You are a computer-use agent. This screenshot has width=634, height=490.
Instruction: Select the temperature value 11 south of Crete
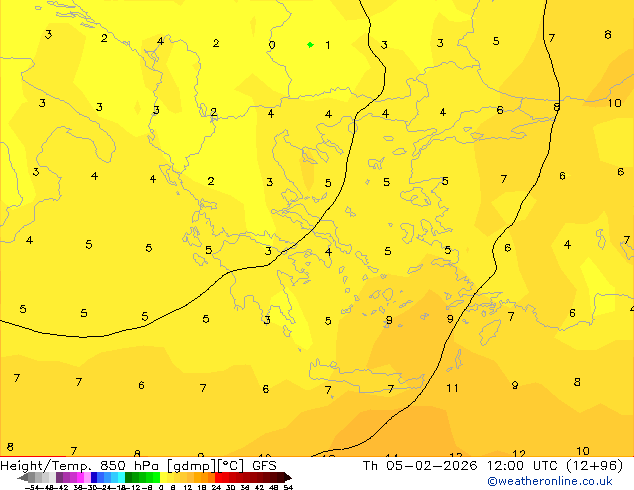[452, 388]
